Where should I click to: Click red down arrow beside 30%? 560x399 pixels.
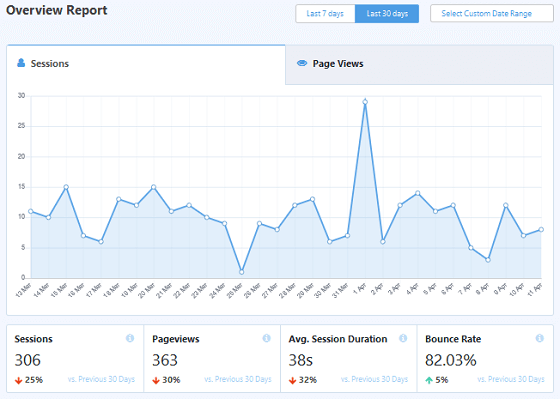(x=156, y=380)
